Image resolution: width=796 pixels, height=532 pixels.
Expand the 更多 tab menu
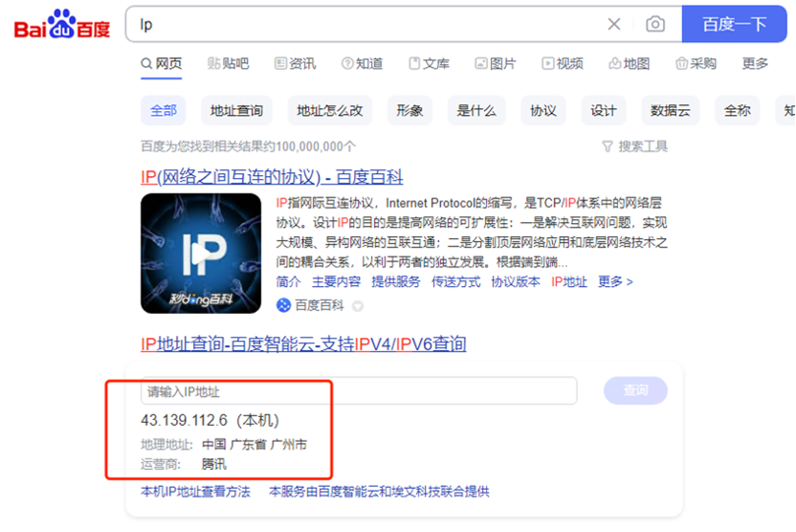pyautogui.click(x=755, y=63)
